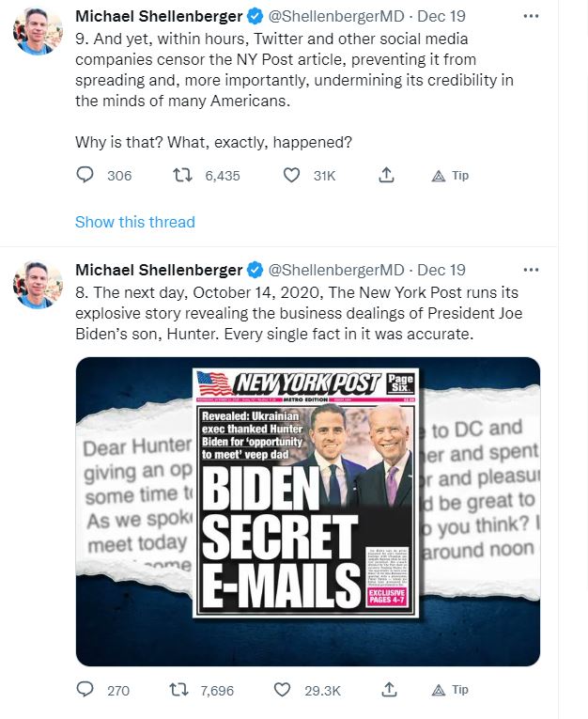Share the top tweet via share icon
The image size is (588, 719).
(x=385, y=176)
